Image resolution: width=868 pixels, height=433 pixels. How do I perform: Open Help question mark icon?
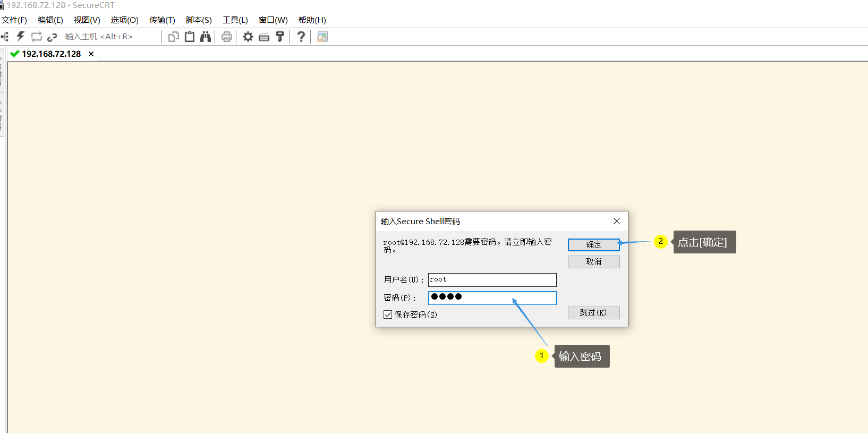pos(301,37)
